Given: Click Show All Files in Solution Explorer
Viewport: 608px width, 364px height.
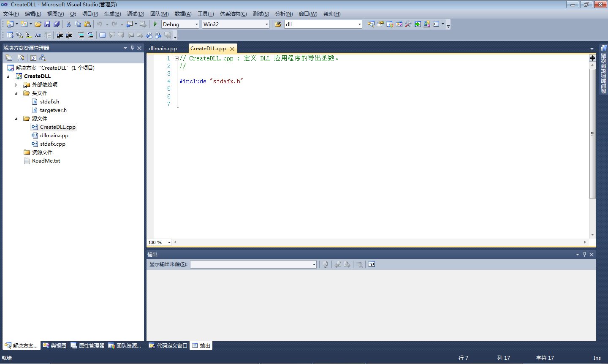Looking at the screenshot, I should pos(21,58).
